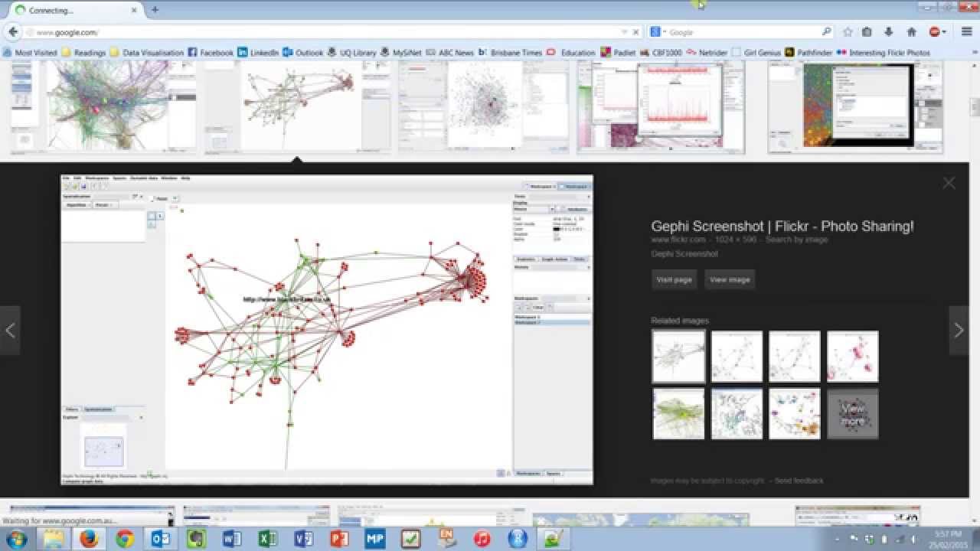Open the bookmarks list clipboard icon

point(867,32)
